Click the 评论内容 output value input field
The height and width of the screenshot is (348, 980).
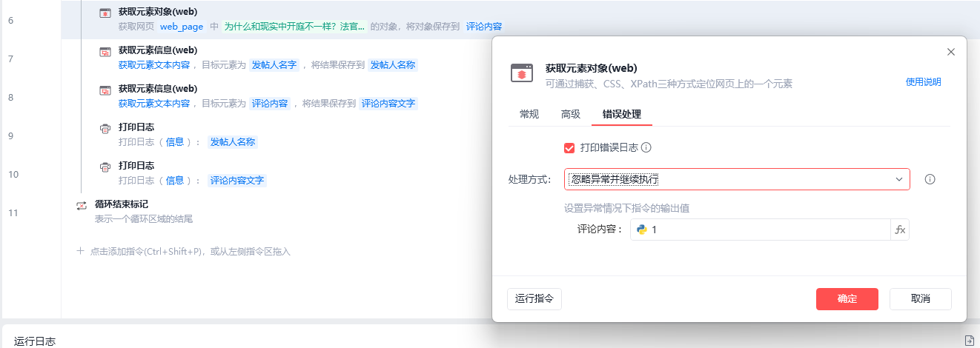[761, 230]
